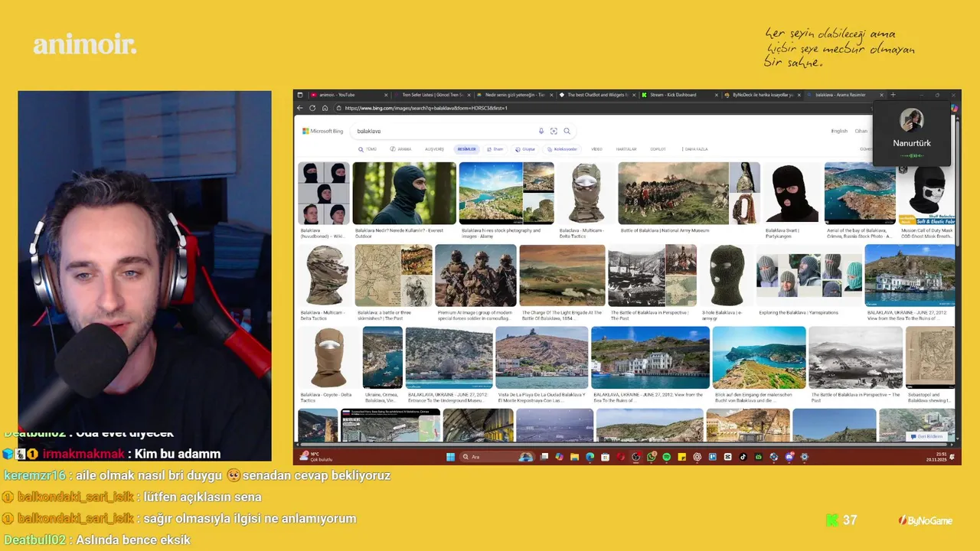Open WhatsApp from the taskbar
This screenshot has width=980, height=551.
pyautogui.click(x=651, y=457)
